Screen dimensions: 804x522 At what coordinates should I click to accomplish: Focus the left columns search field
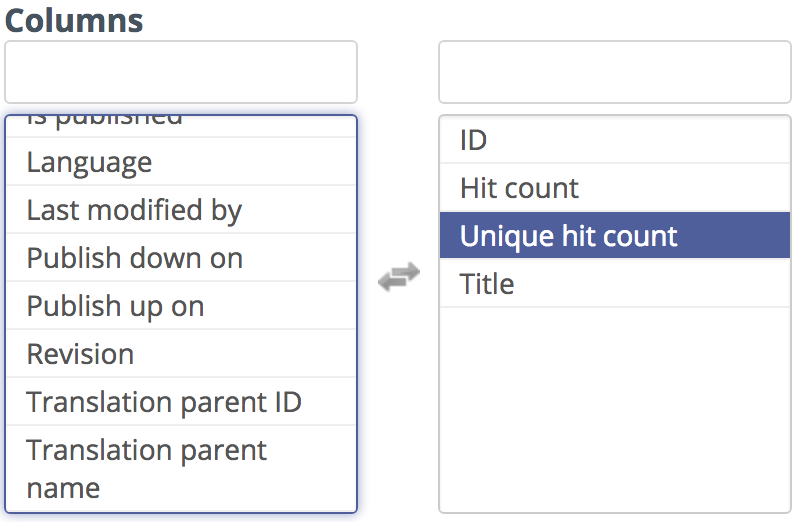pos(181,72)
